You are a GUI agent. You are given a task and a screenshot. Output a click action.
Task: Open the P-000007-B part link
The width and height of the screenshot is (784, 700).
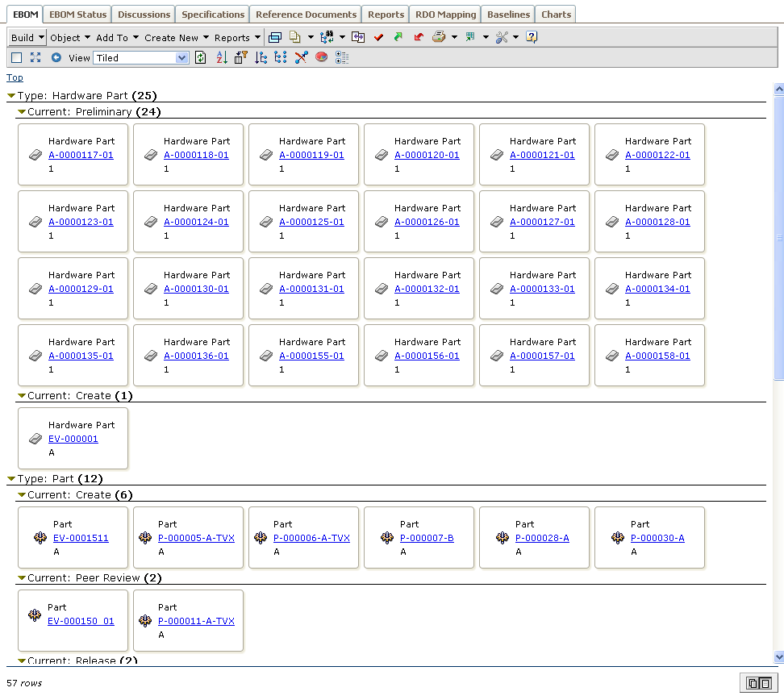point(427,538)
